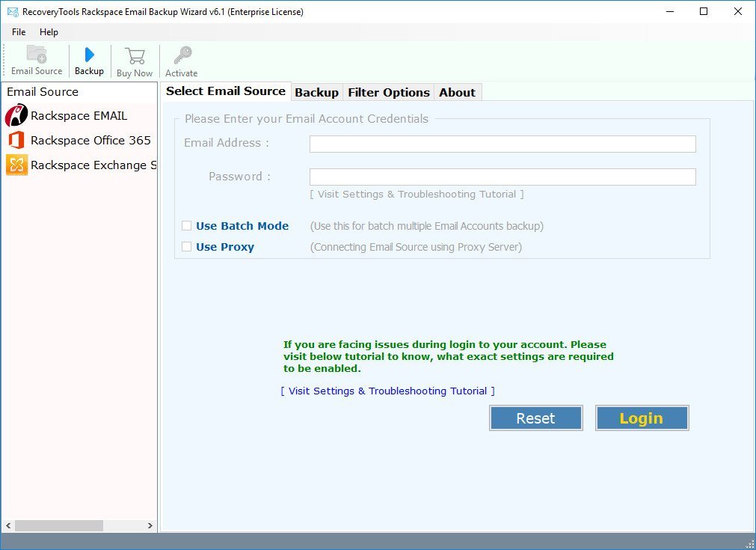The image size is (756, 550).
Task: Enable Use Batch Mode
Action: (x=186, y=225)
